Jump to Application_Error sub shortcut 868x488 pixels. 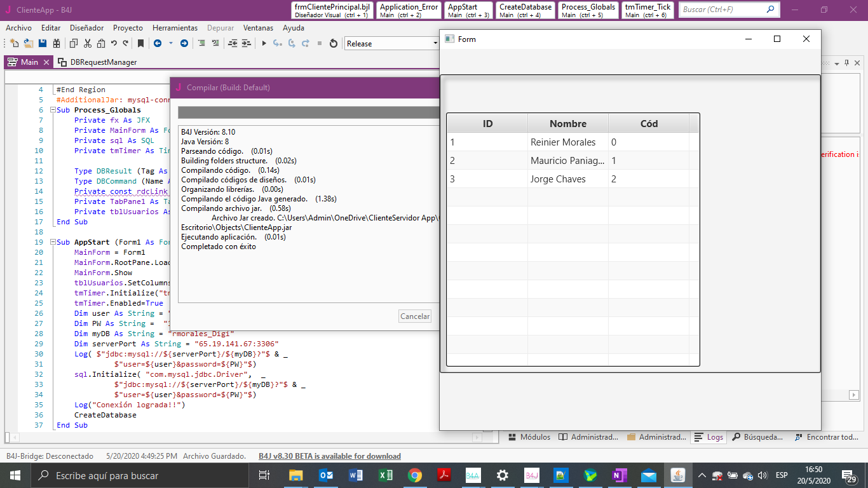[x=409, y=10]
